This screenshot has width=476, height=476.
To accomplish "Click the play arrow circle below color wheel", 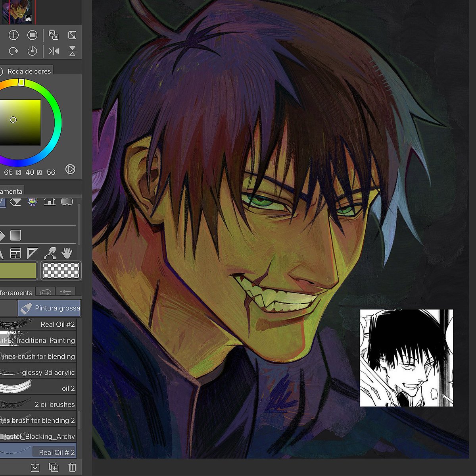I will (70, 169).
